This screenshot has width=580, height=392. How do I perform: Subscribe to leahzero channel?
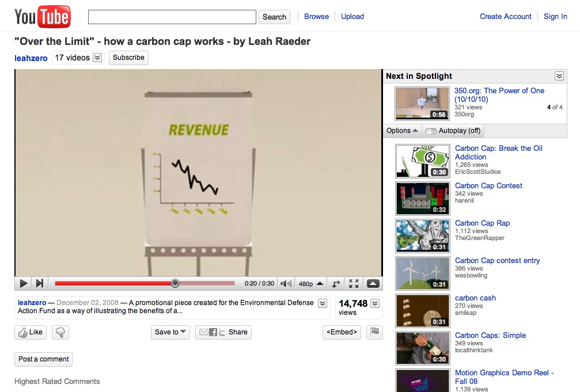[128, 58]
